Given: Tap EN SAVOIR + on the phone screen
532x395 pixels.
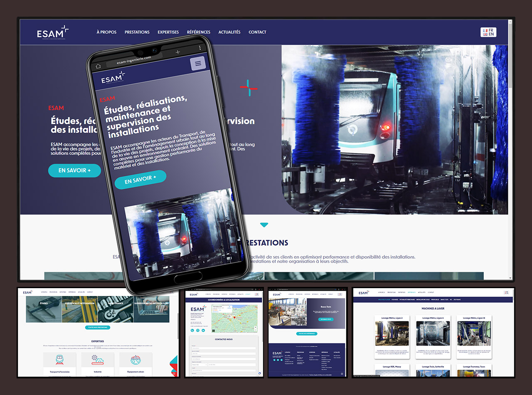Looking at the screenshot, I should click(x=140, y=180).
